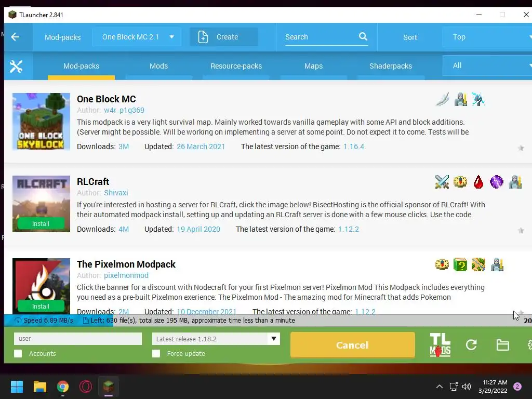Click the refresh circular arrow icon

click(471, 345)
